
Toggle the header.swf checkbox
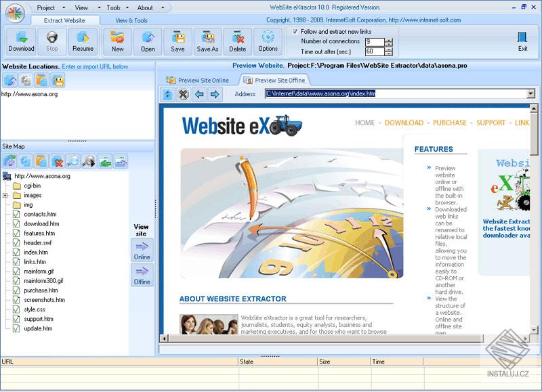(x=16, y=243)
